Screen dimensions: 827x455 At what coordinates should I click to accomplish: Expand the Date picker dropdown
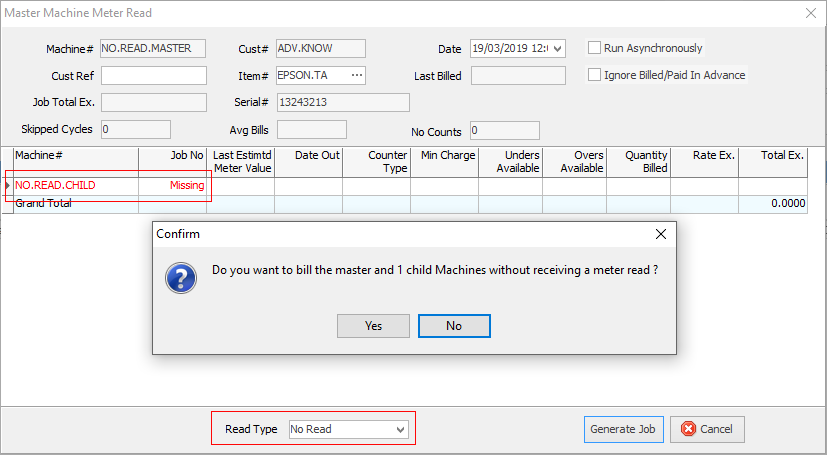(x=557, y=48)
